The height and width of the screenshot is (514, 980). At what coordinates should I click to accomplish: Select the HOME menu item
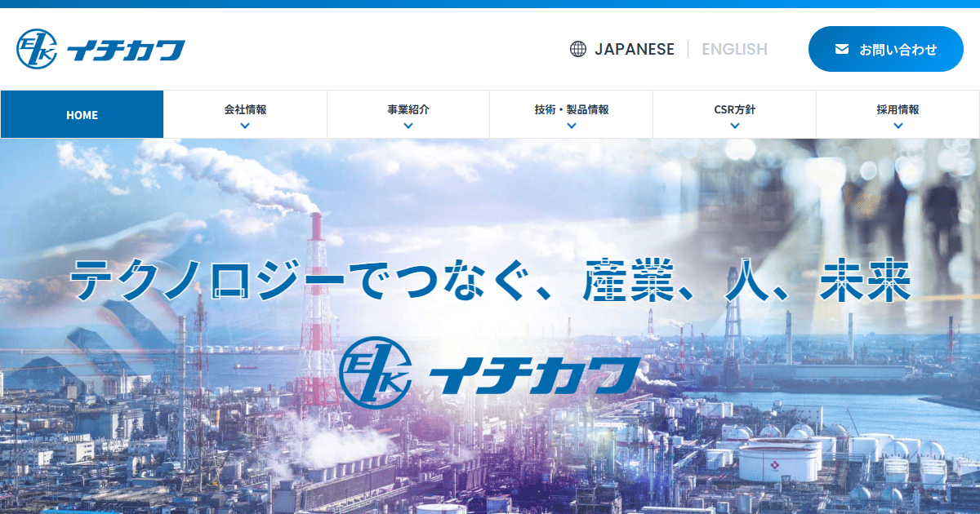[82, 114]
